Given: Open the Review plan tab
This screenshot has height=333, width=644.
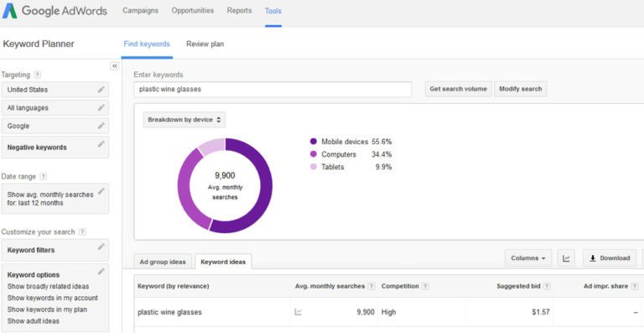Looking at the screenshot, I should pyautogui.click(x=205, y=44).
